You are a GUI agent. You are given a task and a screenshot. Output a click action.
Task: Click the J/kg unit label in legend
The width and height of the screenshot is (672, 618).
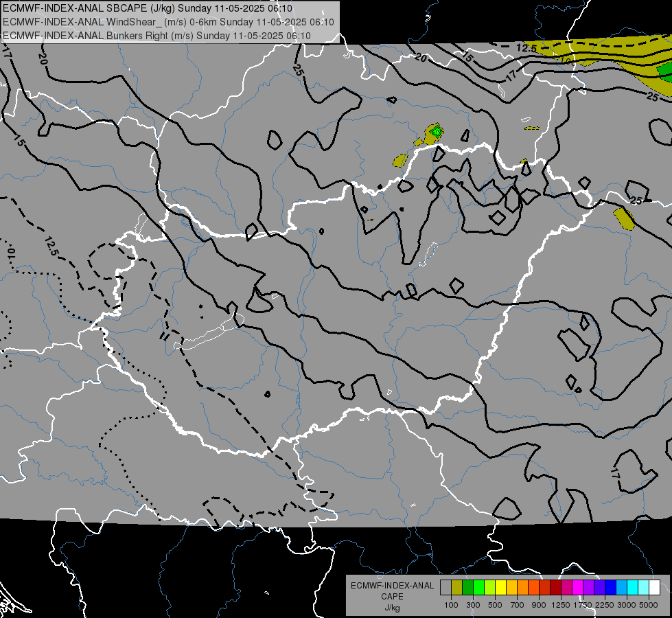point(392,608)
